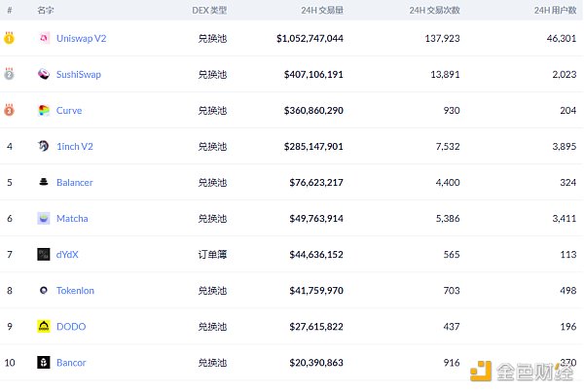Image resolution: width=584 pixels, height=392 pixels.
Task: Open the SushiSwap name link
Action: pyautogui.click(x=78, y=75)
